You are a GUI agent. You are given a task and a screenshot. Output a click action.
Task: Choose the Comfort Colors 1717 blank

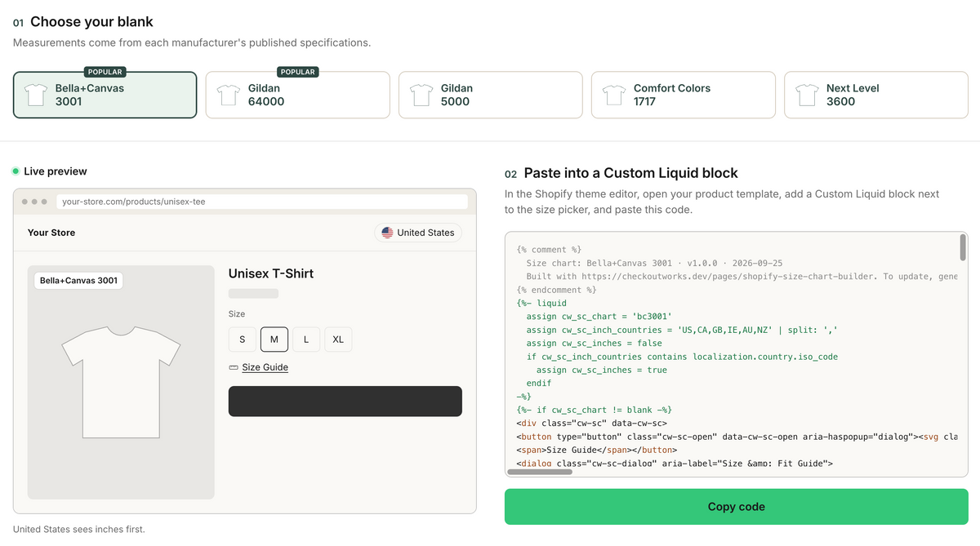tap(683, 95)
